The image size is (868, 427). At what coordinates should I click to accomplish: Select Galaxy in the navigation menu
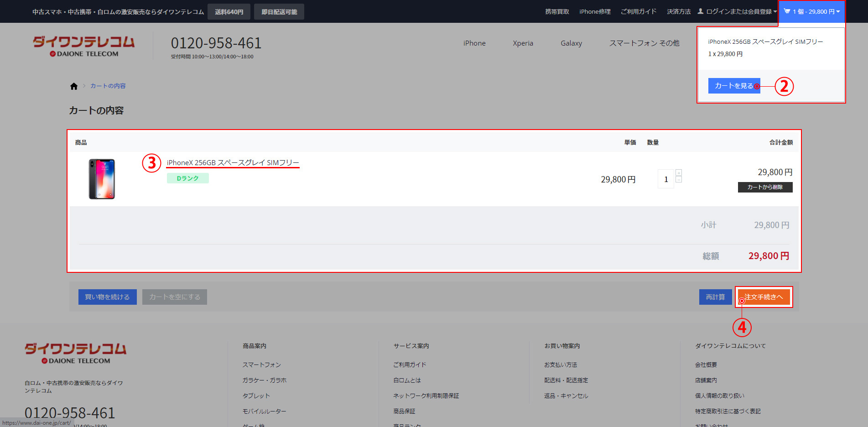(571, 43)
